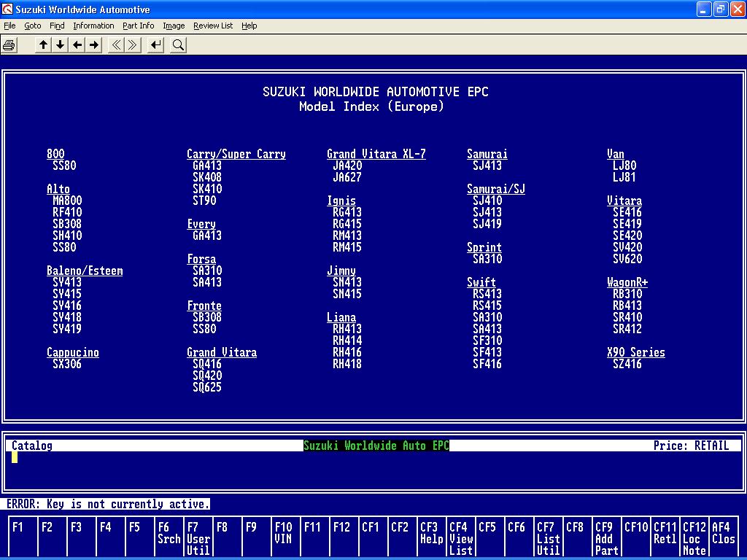Click the CF9 Add Part key button
This screenshot has height=560, width=747.
click(606, 537)
